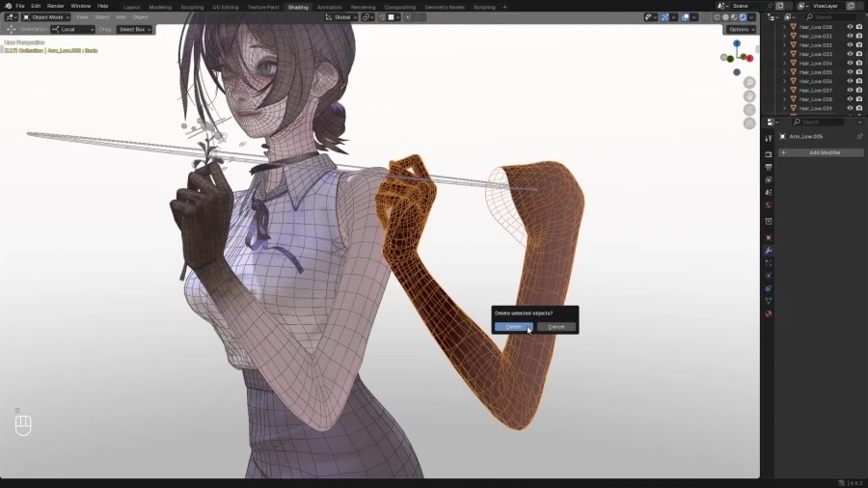Open the shading options dropdown arrow

tap(751, 17)
